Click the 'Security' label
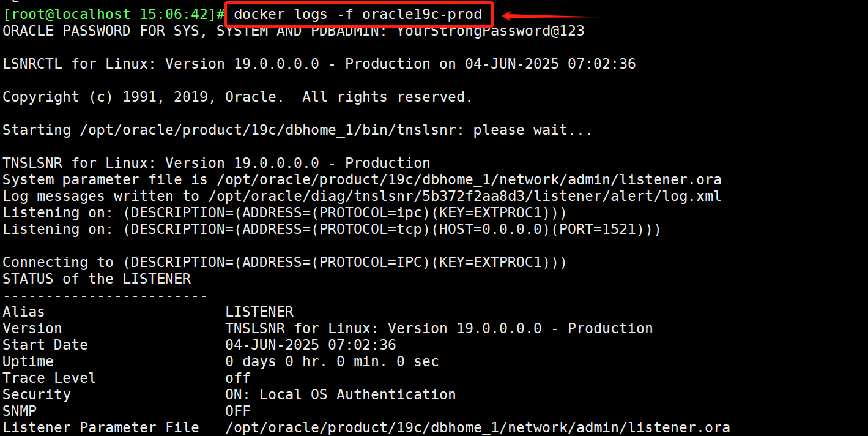The height and width of the screenshot is (436, 868). [37, 394]
